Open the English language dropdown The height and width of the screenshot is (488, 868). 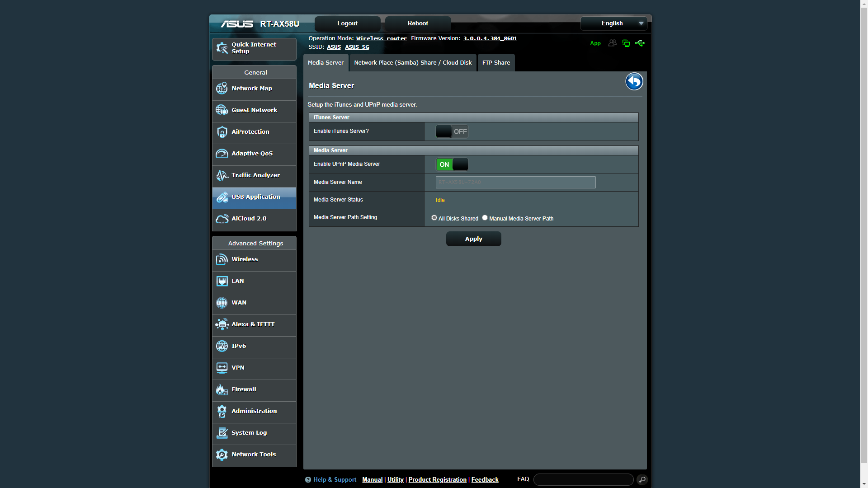tap(613, 23)
